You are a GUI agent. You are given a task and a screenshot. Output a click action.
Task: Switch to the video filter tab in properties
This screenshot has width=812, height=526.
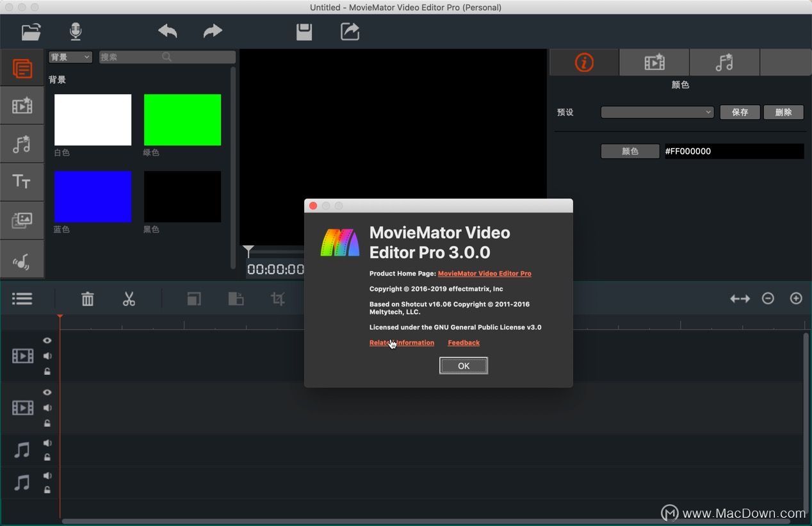click(654, 62)
